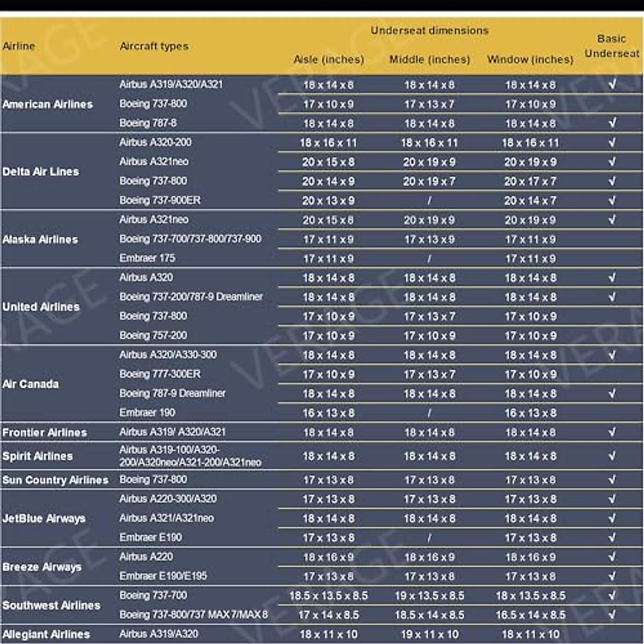Select the Aircraft types column header

[x=154, y=46]
